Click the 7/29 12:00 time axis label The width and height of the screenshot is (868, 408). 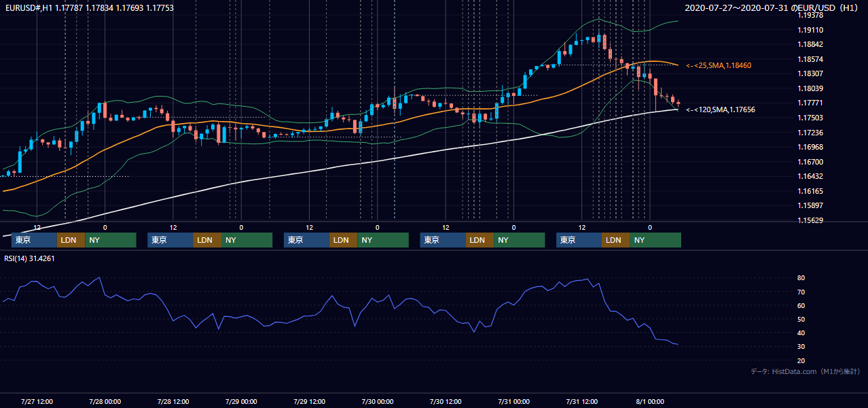309,401
